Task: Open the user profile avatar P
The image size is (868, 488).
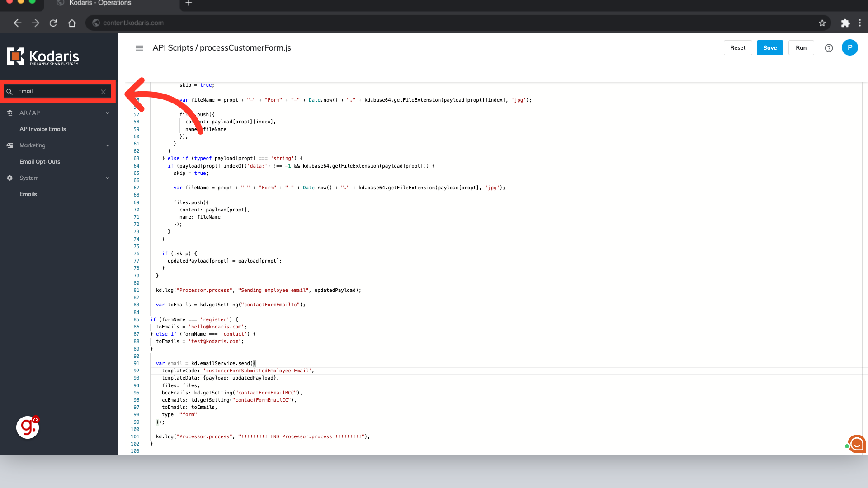Action: [849, 47]
